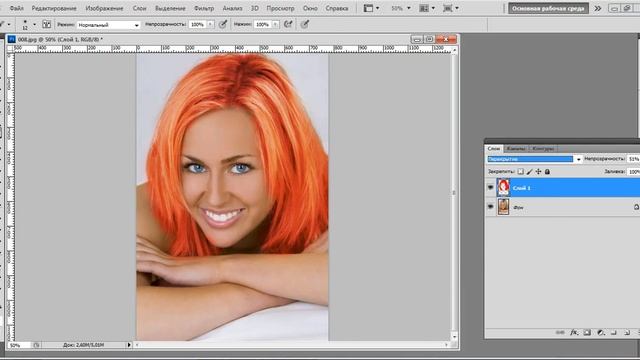Open the layer blend mode dropdown Перекрытие
This screenshot has width=640, height=360.
coord(534,159)
